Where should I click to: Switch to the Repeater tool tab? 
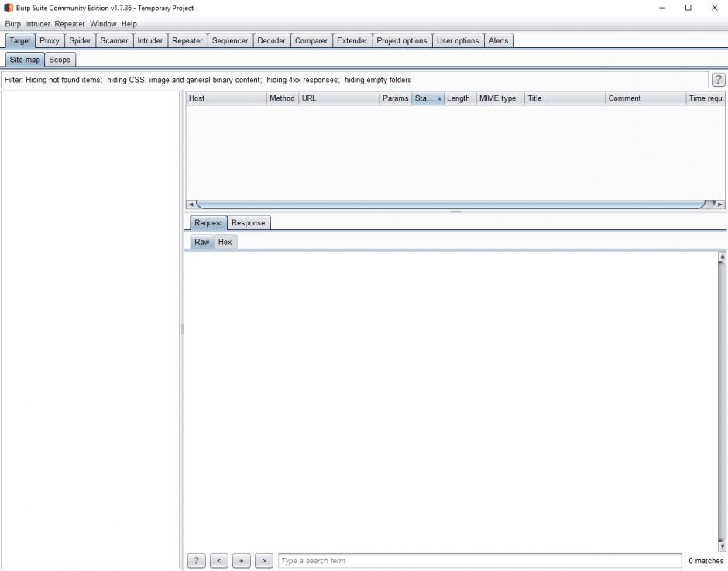[187, 40]
